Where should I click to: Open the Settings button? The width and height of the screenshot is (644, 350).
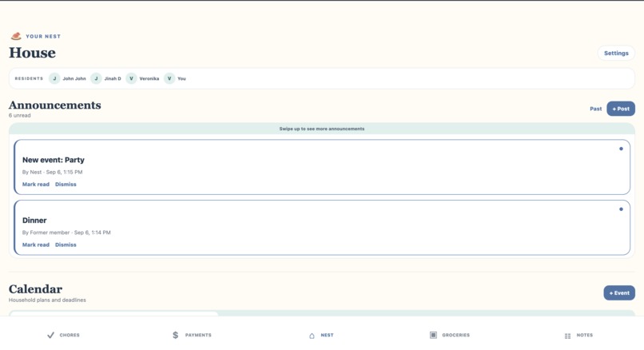[616, 53]
